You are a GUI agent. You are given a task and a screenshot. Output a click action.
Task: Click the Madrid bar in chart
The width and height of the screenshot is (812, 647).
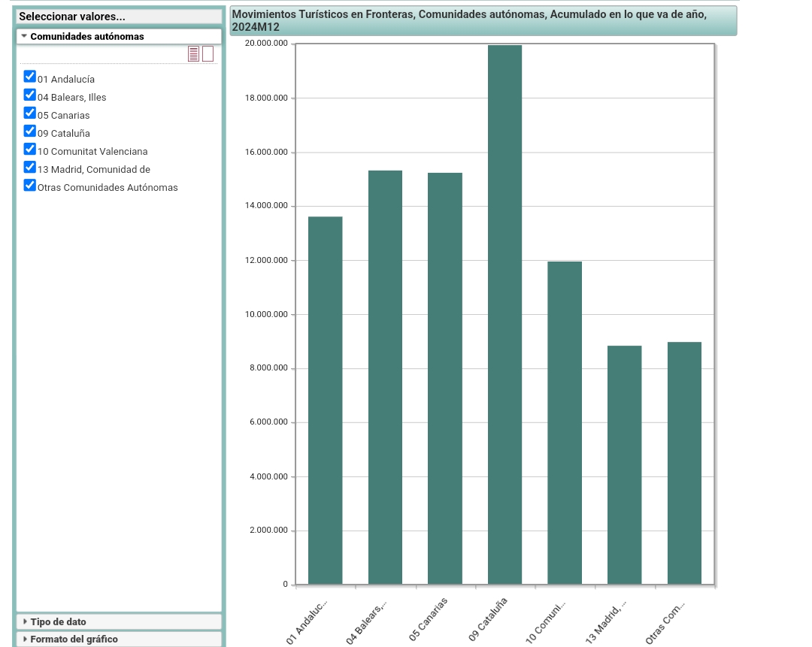pyautogui.click(x=624, y=465)
